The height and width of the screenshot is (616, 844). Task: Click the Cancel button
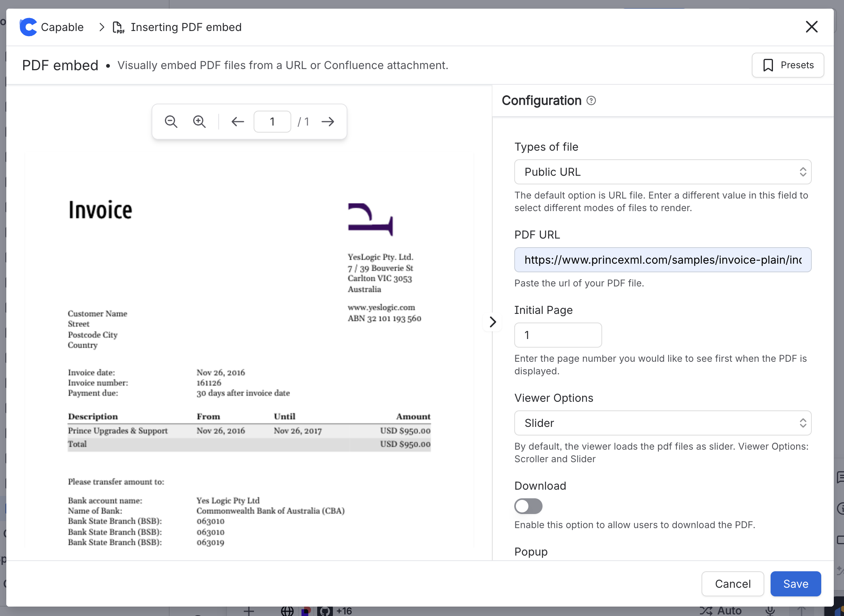tap(733, 584)
